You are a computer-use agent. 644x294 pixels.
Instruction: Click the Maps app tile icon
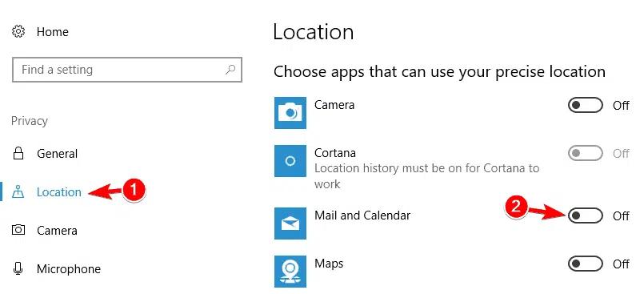click(x=290, y=272)
